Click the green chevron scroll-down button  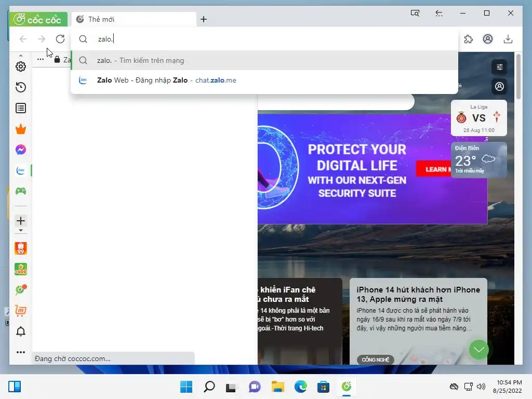(478, 350)
